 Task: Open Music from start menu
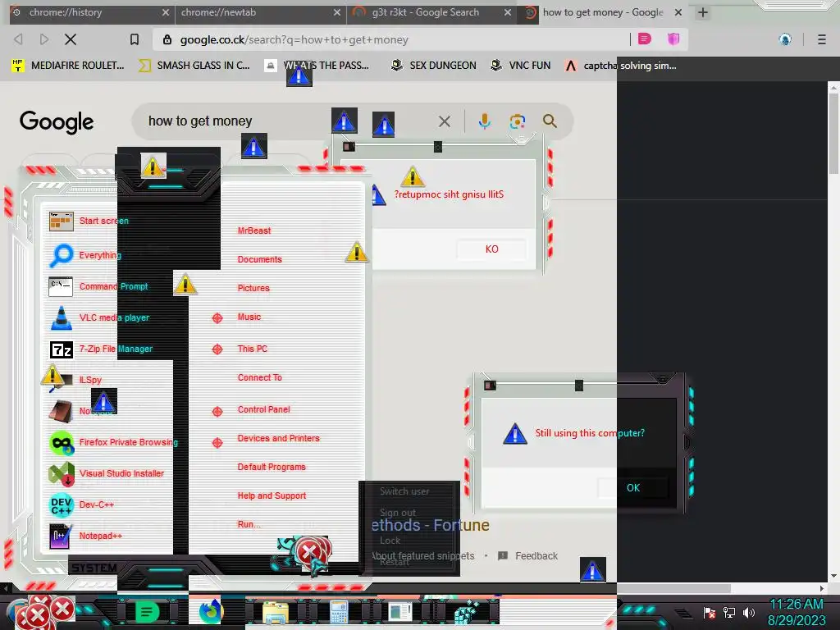pyautogui.click(x=249, y=317)
